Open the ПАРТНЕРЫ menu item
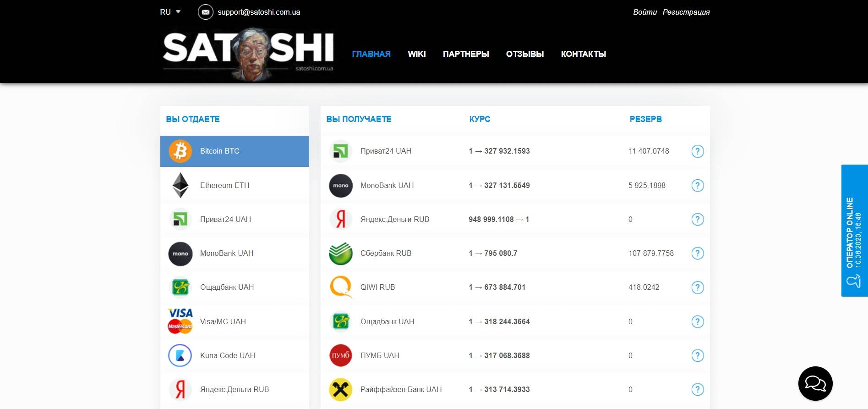 [x=466, y=54]
